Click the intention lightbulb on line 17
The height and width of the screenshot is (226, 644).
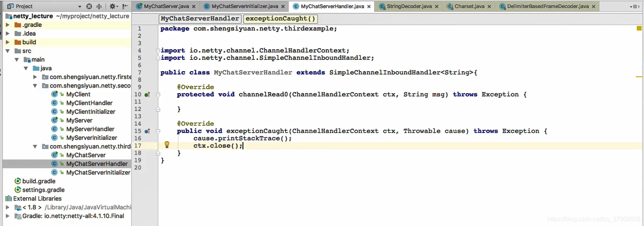[x=167, y=144]
